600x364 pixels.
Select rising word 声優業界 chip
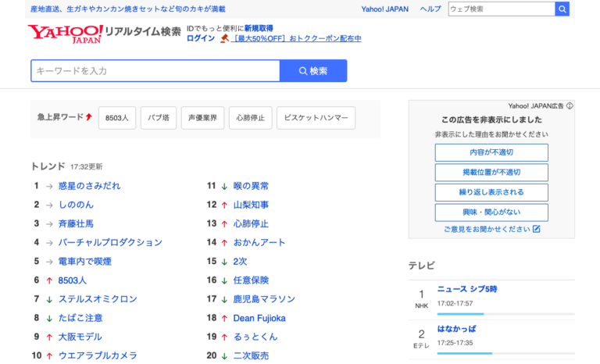[x=203, y=118]
